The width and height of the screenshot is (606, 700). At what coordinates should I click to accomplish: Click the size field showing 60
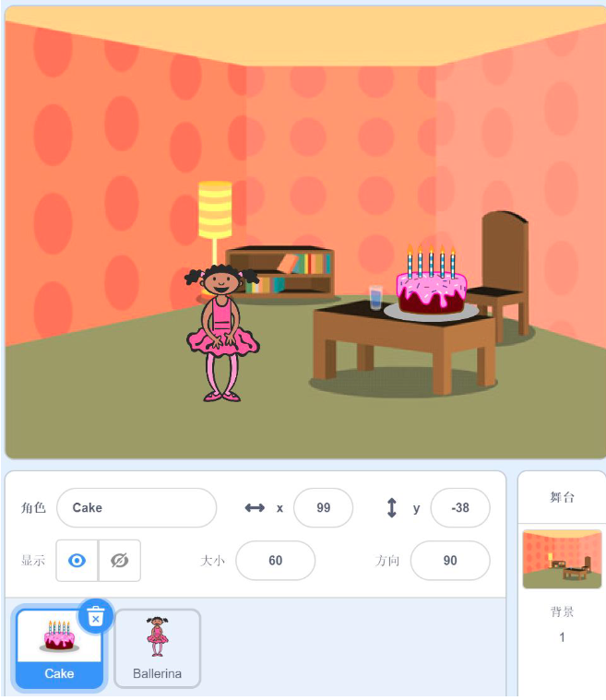276,560
